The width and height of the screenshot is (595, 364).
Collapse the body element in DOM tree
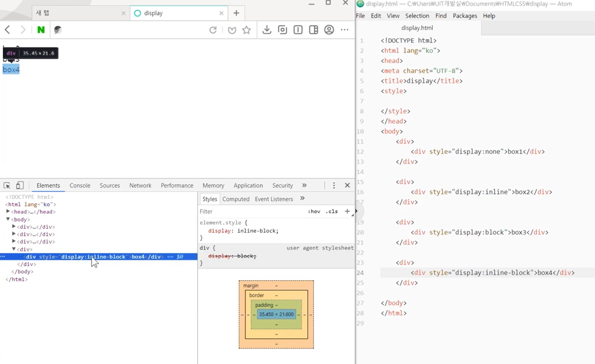[x=8, y=219]
